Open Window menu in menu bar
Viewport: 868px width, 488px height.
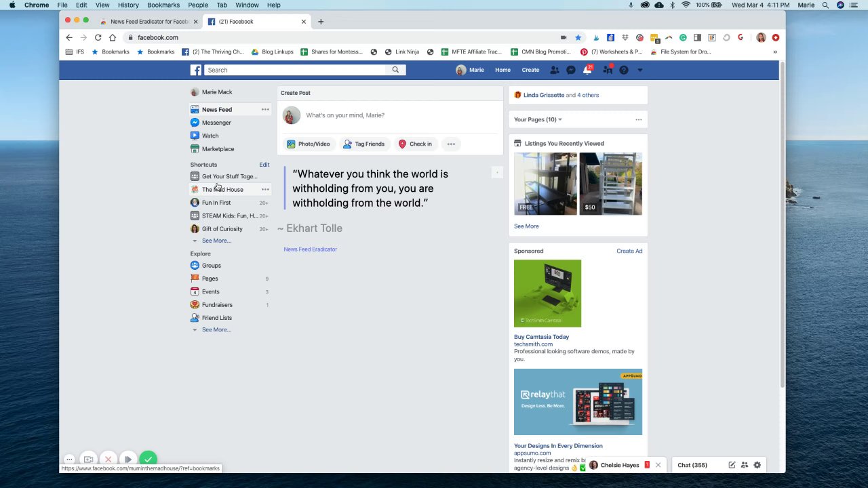click(x=247, y=5)
